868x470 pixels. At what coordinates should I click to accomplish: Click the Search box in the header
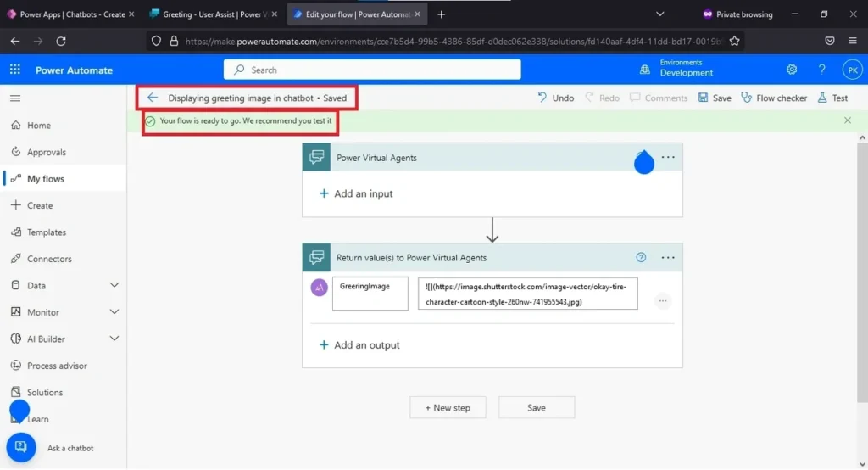click(x=372, y=70)
